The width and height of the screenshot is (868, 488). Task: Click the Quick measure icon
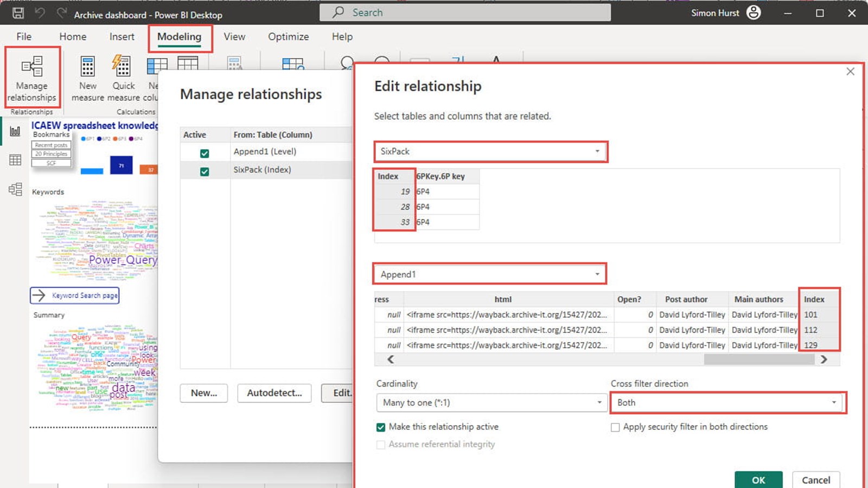coord(123,67)
